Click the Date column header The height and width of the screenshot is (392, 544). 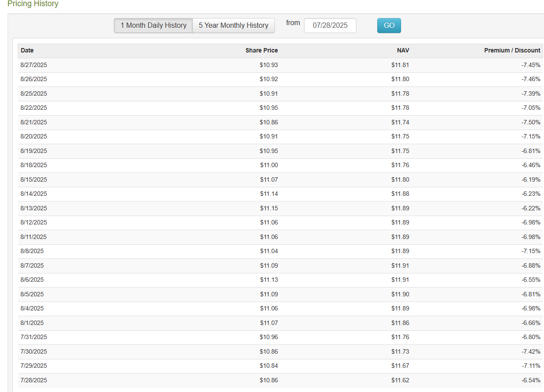(27, 51)
